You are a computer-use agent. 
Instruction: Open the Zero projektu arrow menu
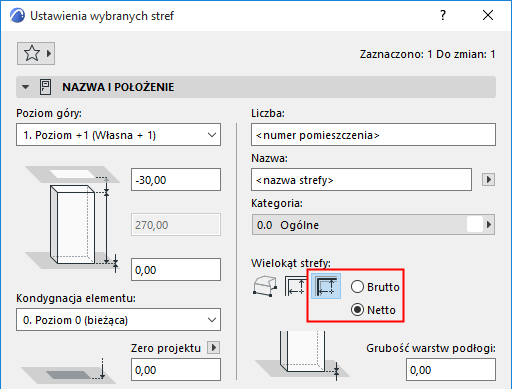click(x=214, y=348)
